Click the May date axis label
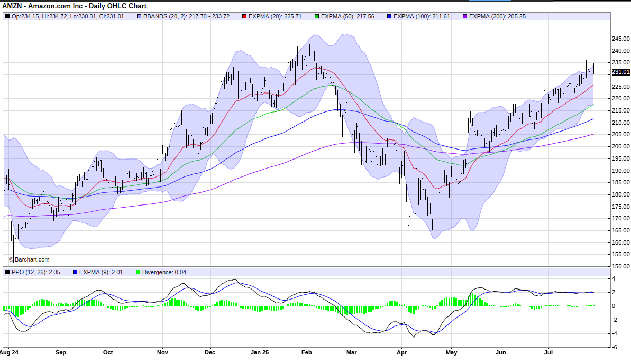Viewport: 631px width, 364px height. 452,352
